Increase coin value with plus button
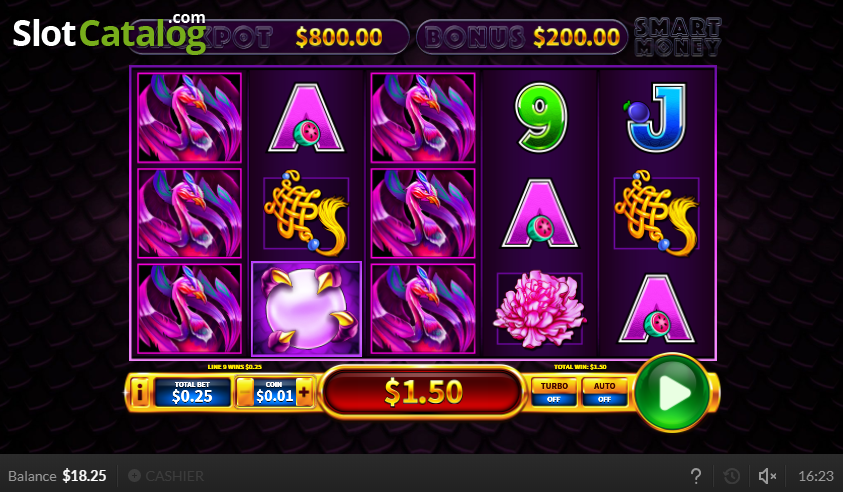843x492 pixels. click(304, 392)
